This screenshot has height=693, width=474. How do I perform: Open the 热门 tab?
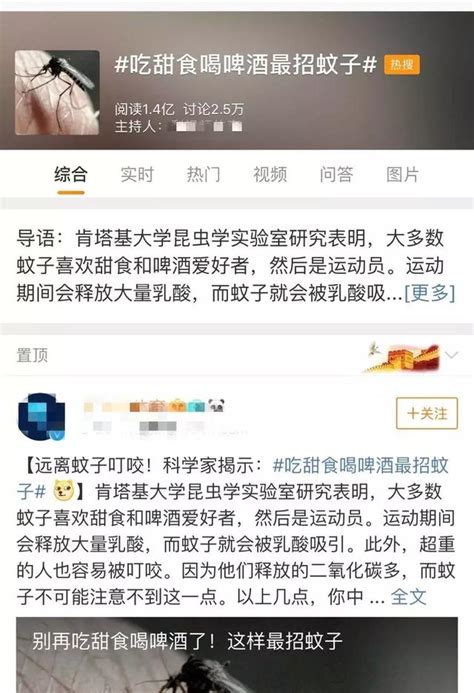pos(203,174)
